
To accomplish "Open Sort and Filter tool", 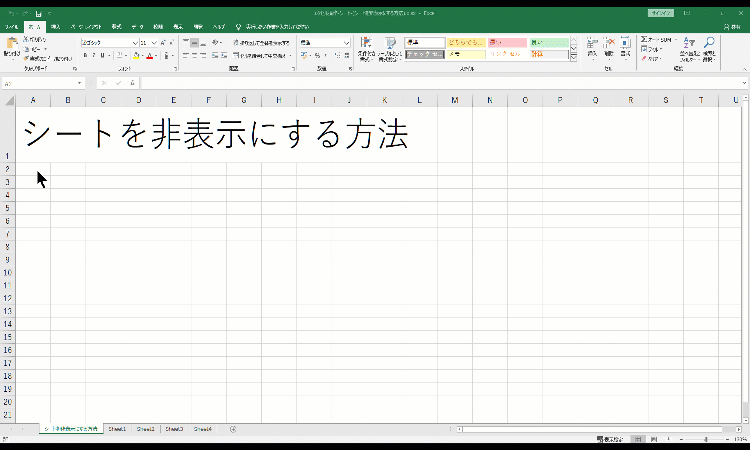I will [x=688, y=47].
